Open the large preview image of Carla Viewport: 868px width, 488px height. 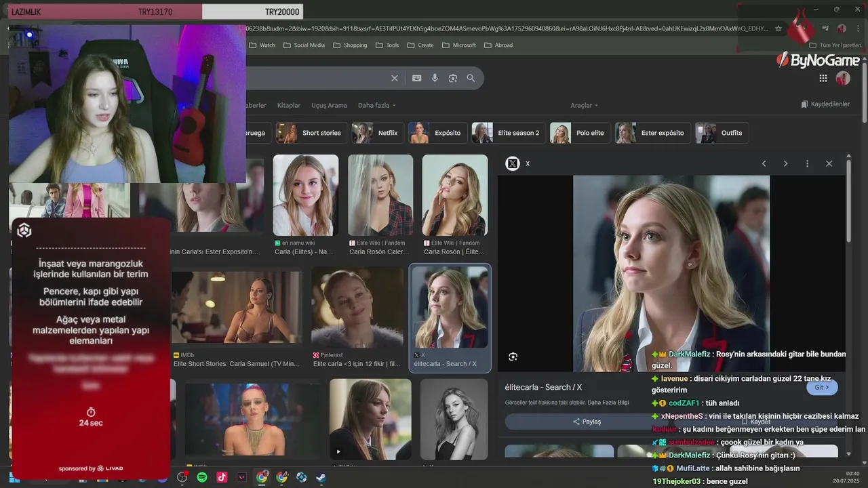671,273
